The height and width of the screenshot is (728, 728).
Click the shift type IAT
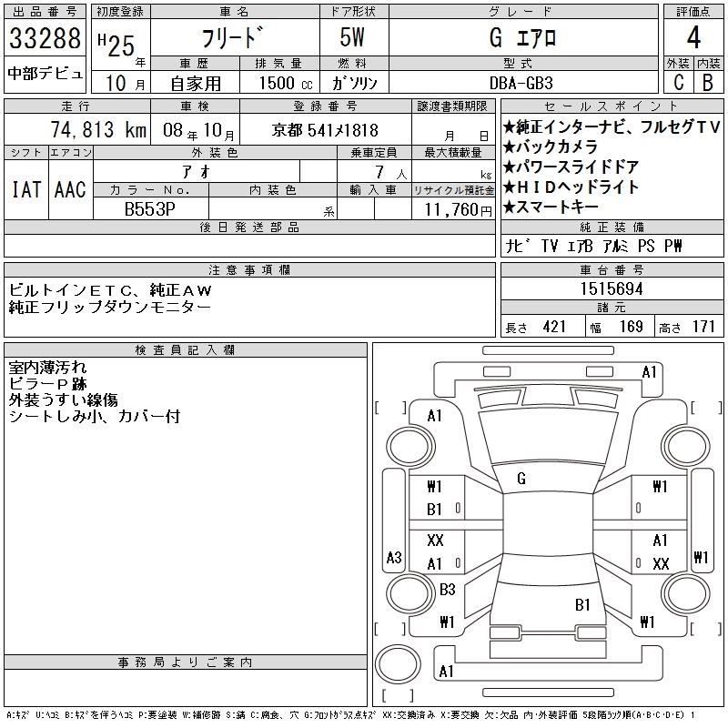(26, 189)
